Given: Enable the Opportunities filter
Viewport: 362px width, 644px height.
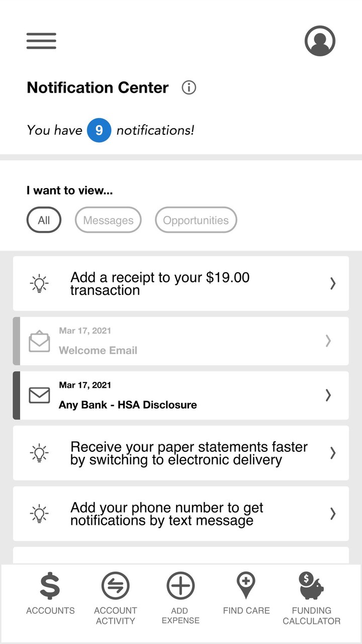Looking at the screenshot, I should tap(196, 220).
